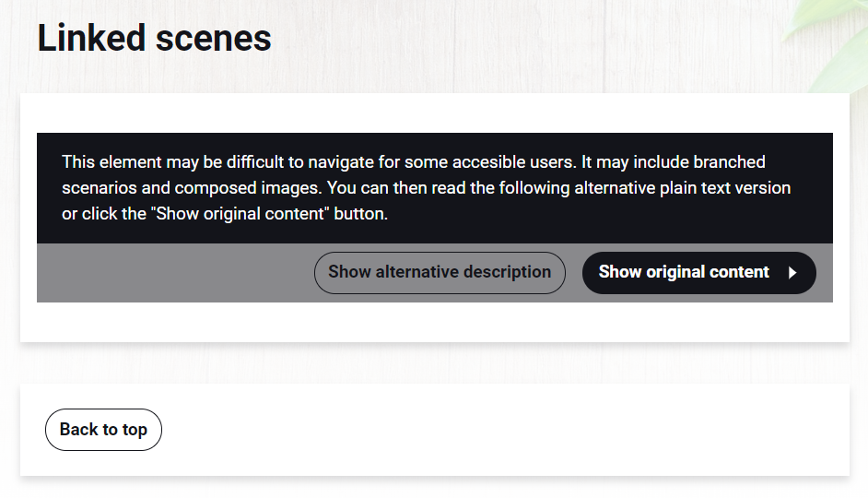Click the "scenes" word in the page title
Screen dimensions: 868x498
click(x=213, y=40)
